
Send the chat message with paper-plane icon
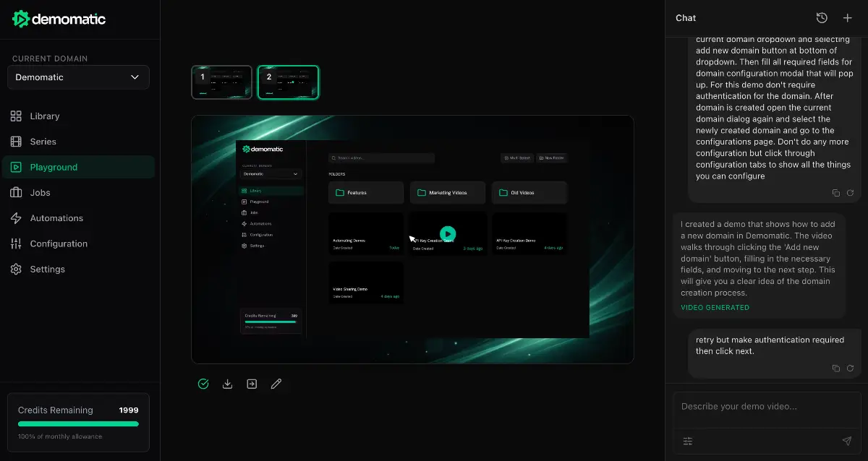tap(847, 441)
